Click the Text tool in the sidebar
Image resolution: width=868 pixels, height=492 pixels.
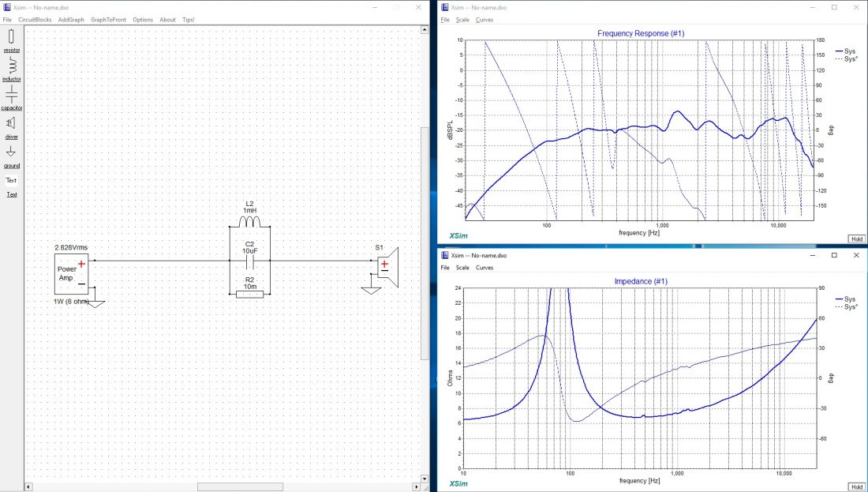tap(11, 180)
